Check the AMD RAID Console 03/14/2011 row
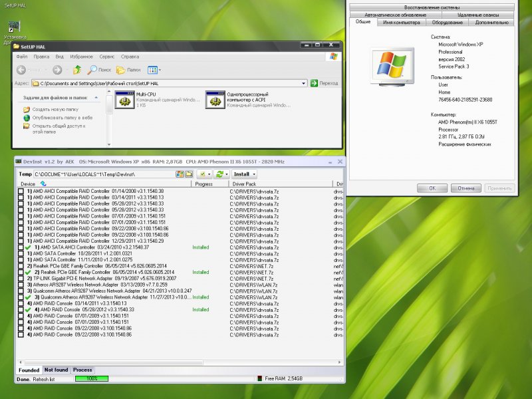This screenshot has width=532, height=399. [21, 303]
